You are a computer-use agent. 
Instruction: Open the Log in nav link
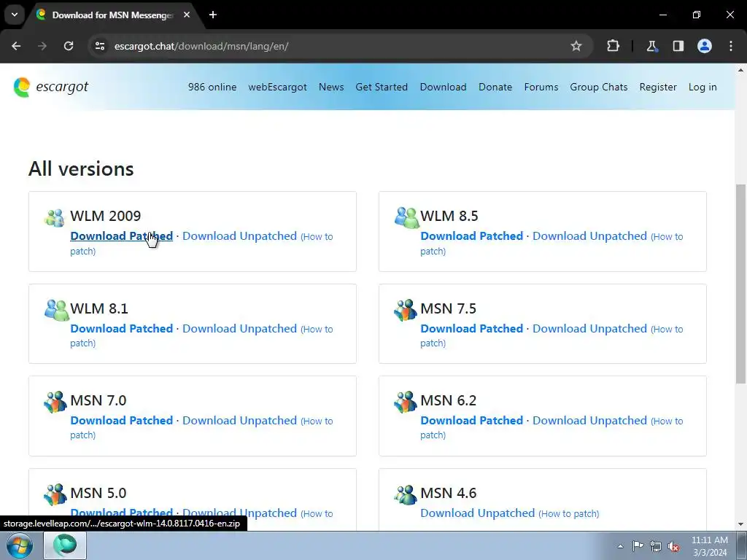703,87
